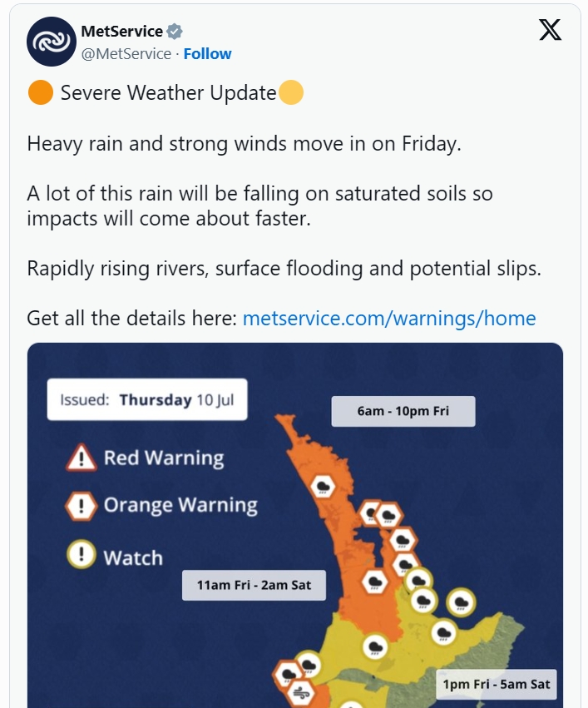Click the orange circle emoji before Severe Weather
This screenshot has width=588, height=708.
coord(41,92)
